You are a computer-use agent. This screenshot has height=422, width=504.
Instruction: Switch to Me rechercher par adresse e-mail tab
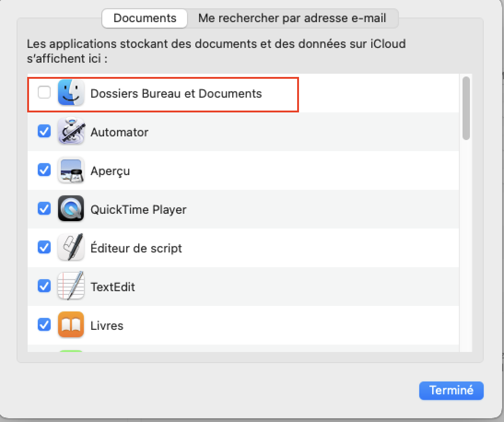point(292,18)
